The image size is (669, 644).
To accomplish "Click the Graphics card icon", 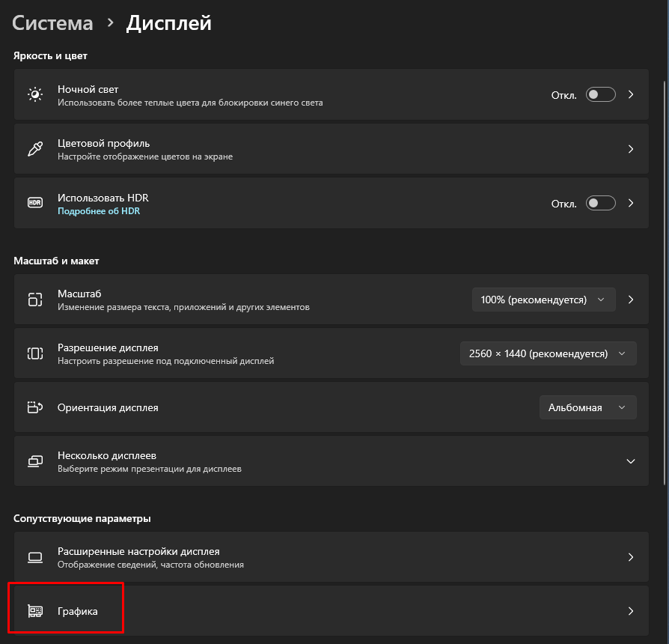I will pyautogui.click(x=35, y=611).
